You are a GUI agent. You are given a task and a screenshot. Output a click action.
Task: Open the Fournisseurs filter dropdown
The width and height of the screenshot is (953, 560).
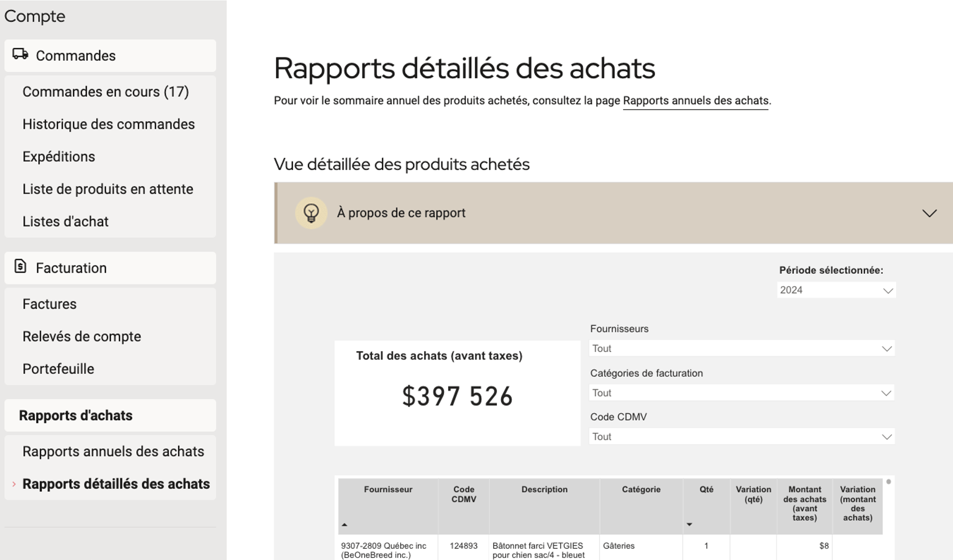pyautogui.click(x=741, y=349)
